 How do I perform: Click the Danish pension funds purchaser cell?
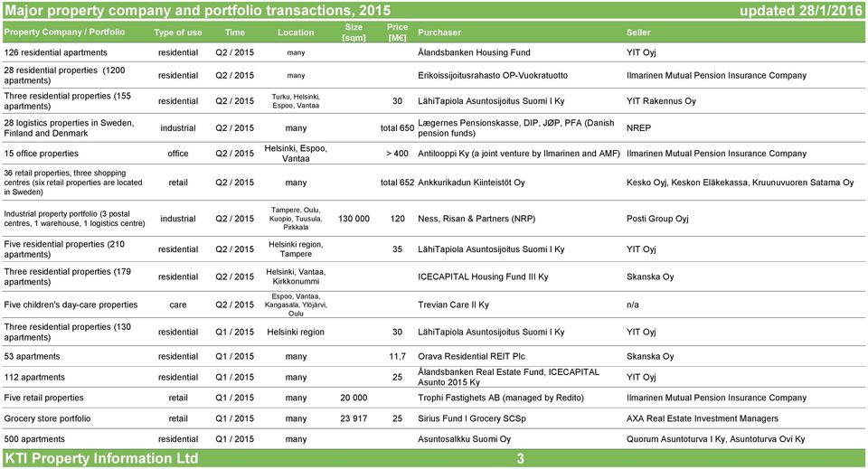pos(516,127)
